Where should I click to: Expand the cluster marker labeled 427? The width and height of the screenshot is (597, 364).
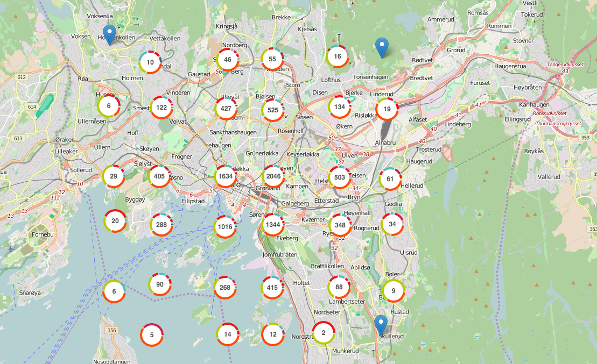click(226, 109)
